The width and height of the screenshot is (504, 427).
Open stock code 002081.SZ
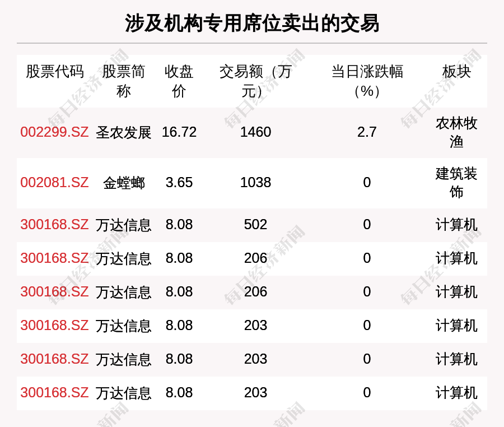tap(54, 183)
